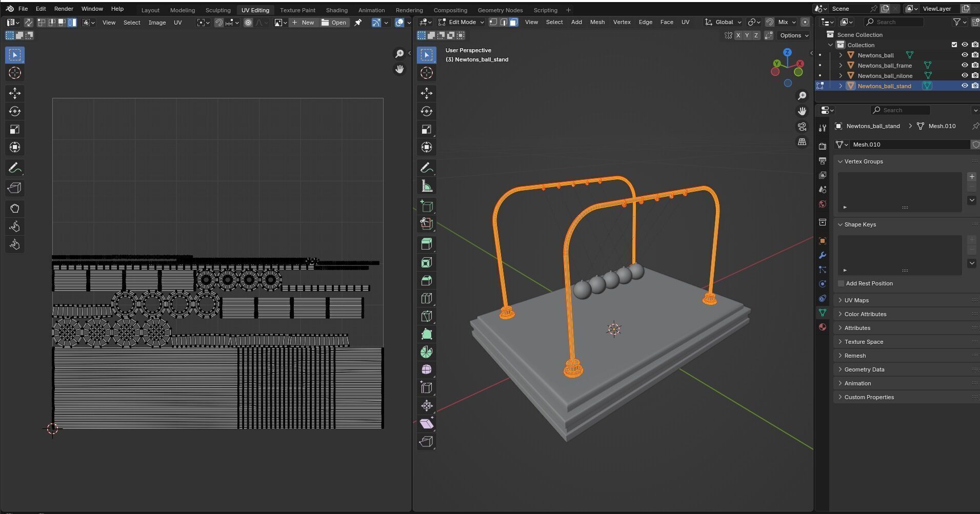Activate the Measure tool in 3D viewport

coord(426,186)
